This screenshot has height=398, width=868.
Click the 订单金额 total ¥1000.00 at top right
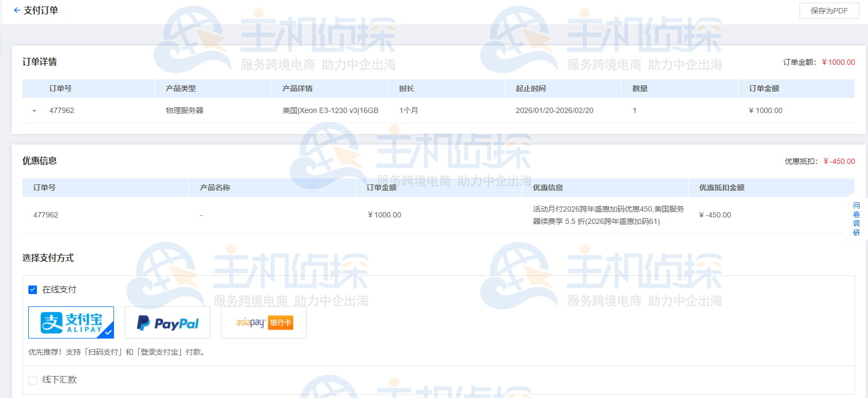click(x=839, y=62)
